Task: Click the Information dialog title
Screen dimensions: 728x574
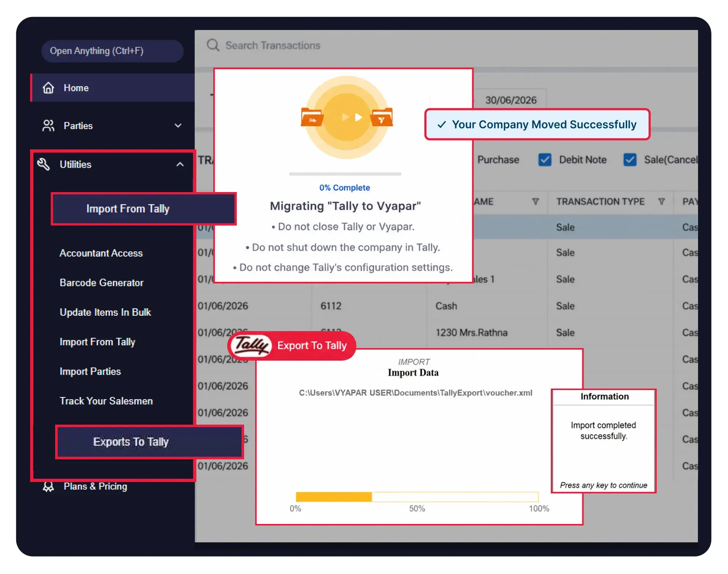Action: [x=604, y=397]
